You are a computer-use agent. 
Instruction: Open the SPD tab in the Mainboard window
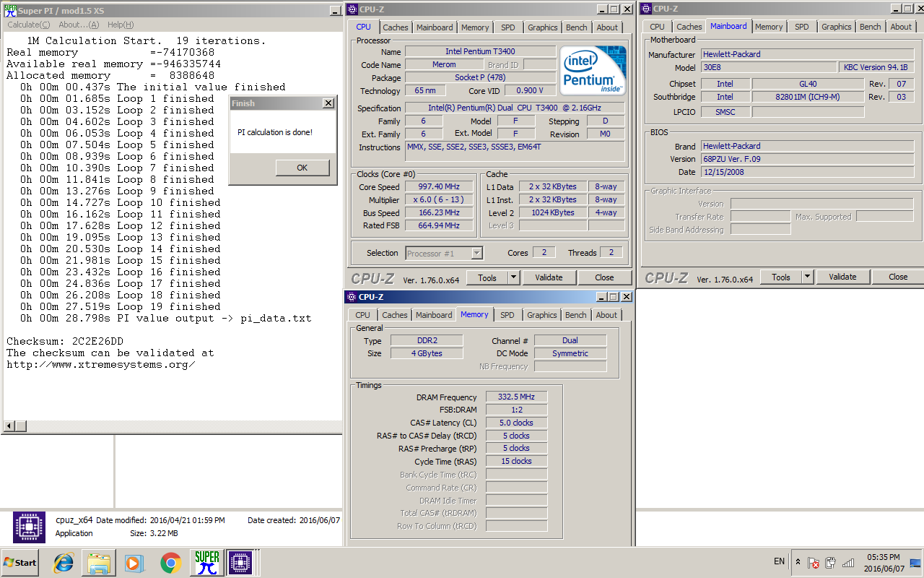click(802, 27)
